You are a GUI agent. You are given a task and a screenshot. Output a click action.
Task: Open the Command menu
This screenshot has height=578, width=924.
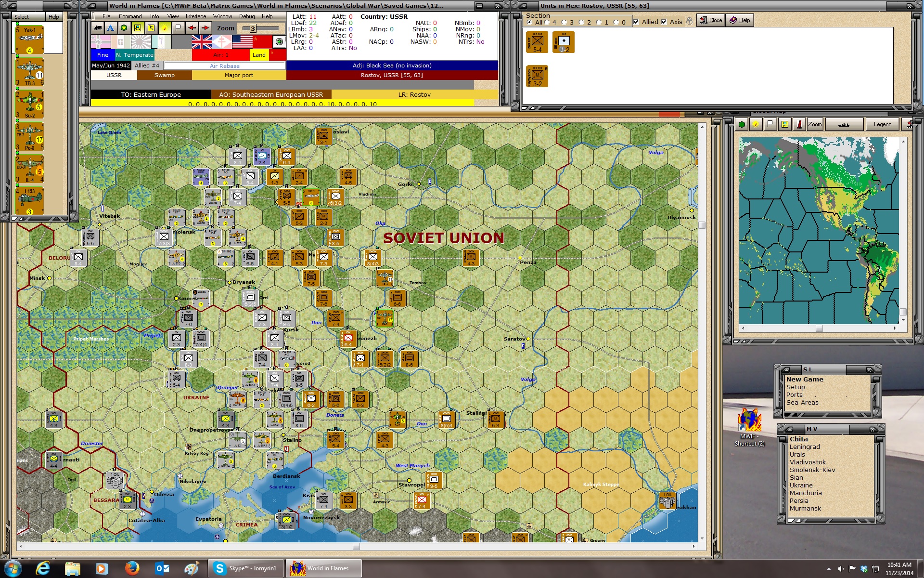130,16
